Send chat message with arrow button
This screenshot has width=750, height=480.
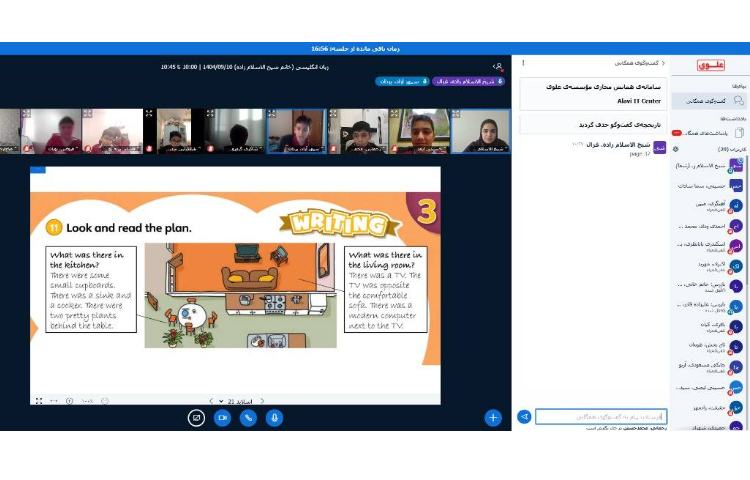523,416
